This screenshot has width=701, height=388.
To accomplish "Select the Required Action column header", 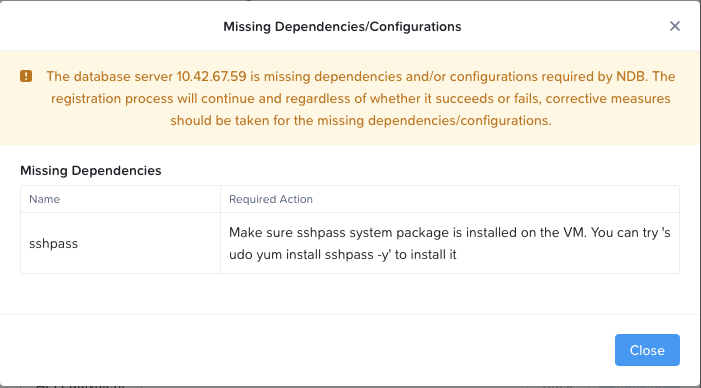I will pos(270,199).
